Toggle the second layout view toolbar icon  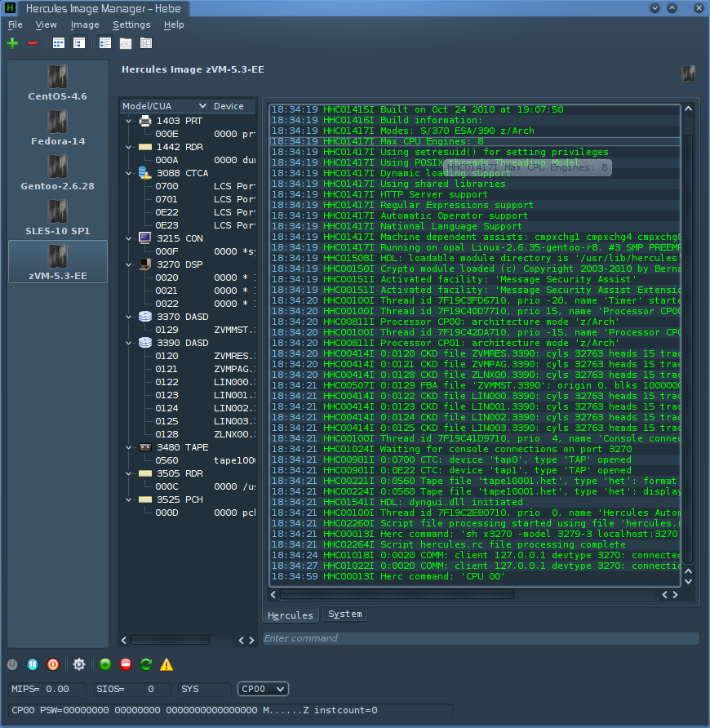pyautogui.click(x=79, y=43)
